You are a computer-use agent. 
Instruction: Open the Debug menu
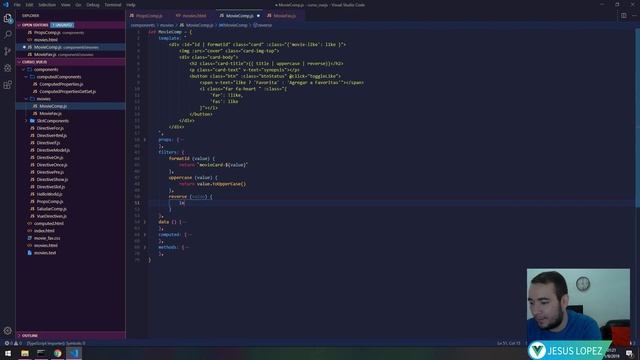coord(93,5)
